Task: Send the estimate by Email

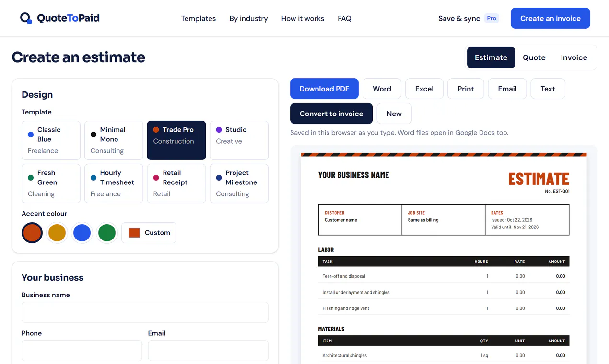Action: click(x=507, y=89)
